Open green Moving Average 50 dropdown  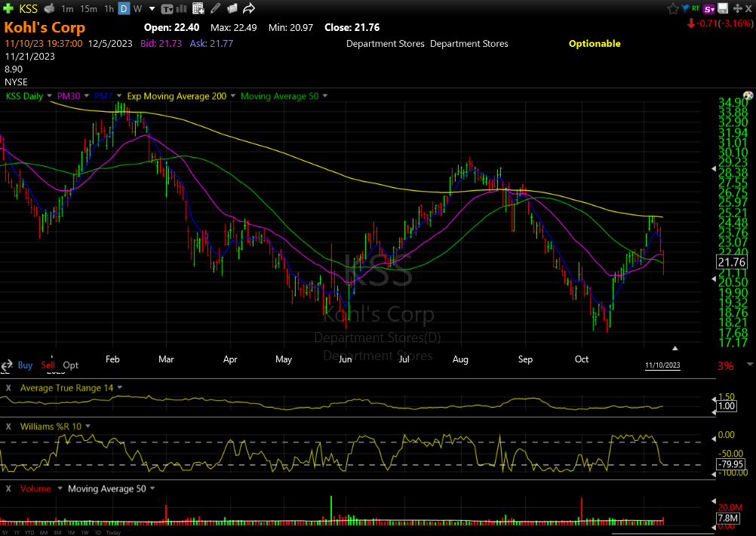click(325, 96)
